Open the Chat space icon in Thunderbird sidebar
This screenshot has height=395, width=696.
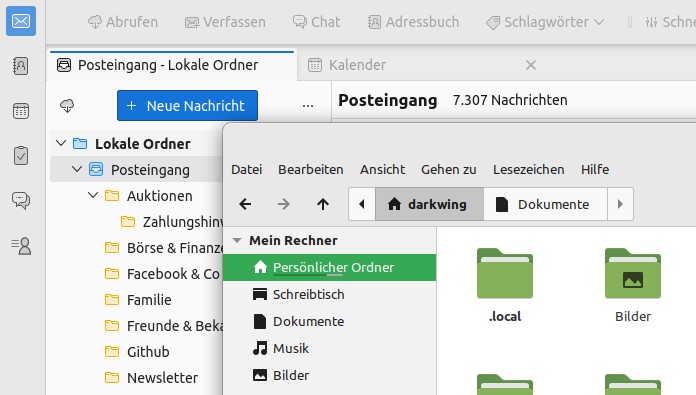21,200
